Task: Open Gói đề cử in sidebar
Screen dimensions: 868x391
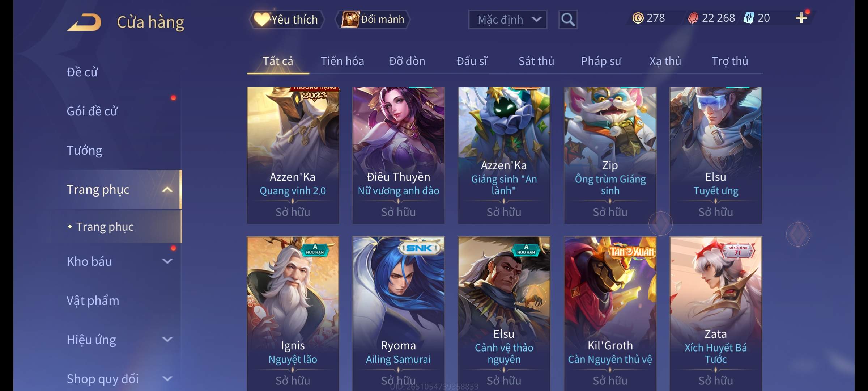Action: point(92,111)
